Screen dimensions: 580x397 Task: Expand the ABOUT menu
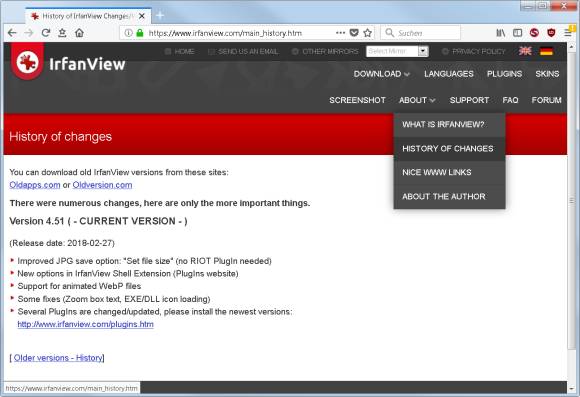tap(417, 100)
